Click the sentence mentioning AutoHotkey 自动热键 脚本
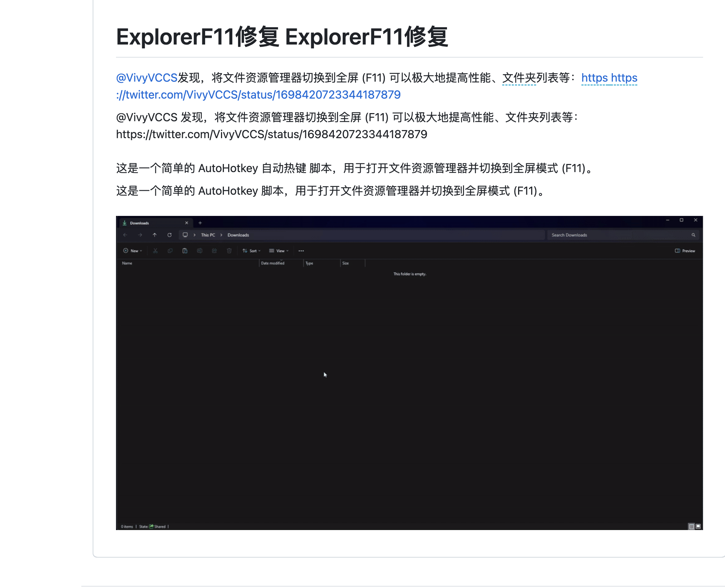 click(x=355, y=168)
